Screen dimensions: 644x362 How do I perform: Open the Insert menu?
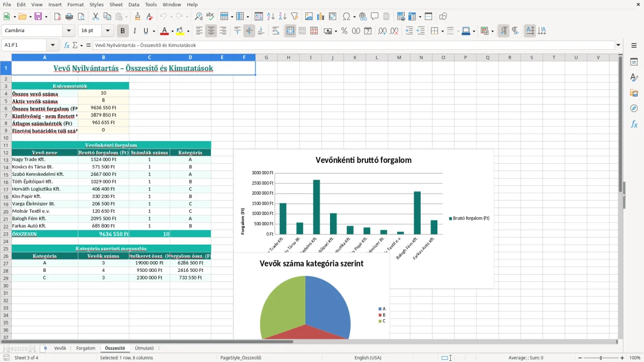tap(55, 4)
